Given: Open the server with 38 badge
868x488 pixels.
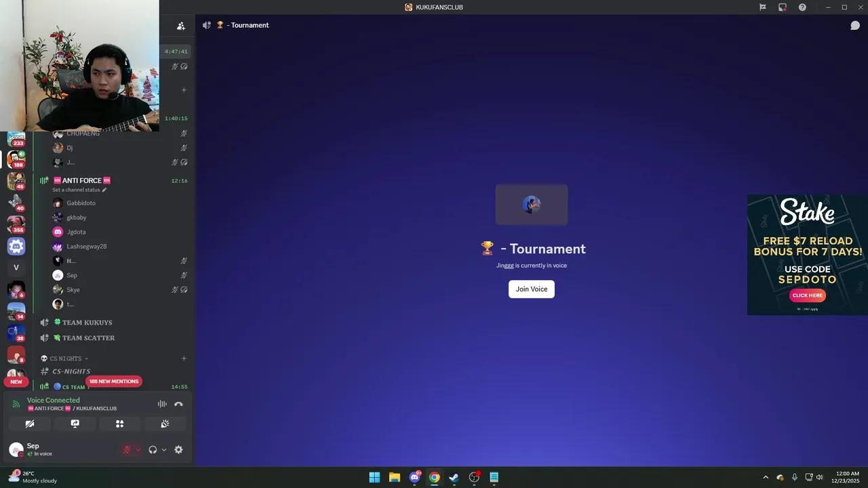Looking at the screenshot, I should 16,333.
